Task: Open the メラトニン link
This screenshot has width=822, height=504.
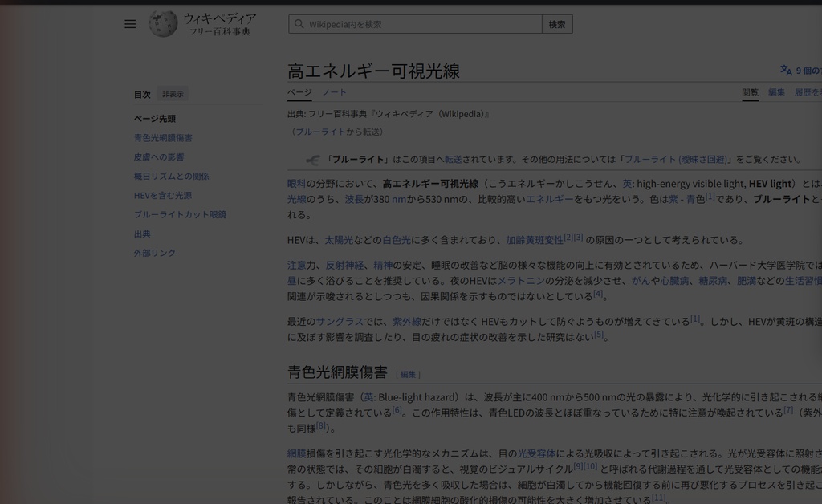Action: (521, 281)
